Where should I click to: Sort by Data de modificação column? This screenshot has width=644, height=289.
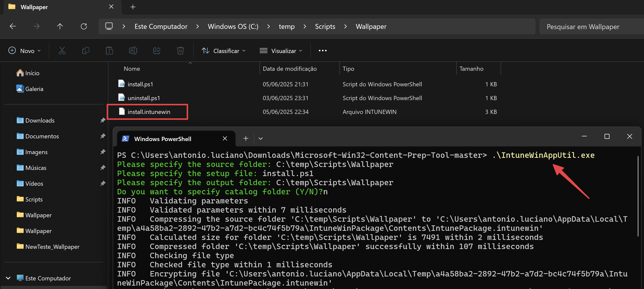tap(290, 69)
